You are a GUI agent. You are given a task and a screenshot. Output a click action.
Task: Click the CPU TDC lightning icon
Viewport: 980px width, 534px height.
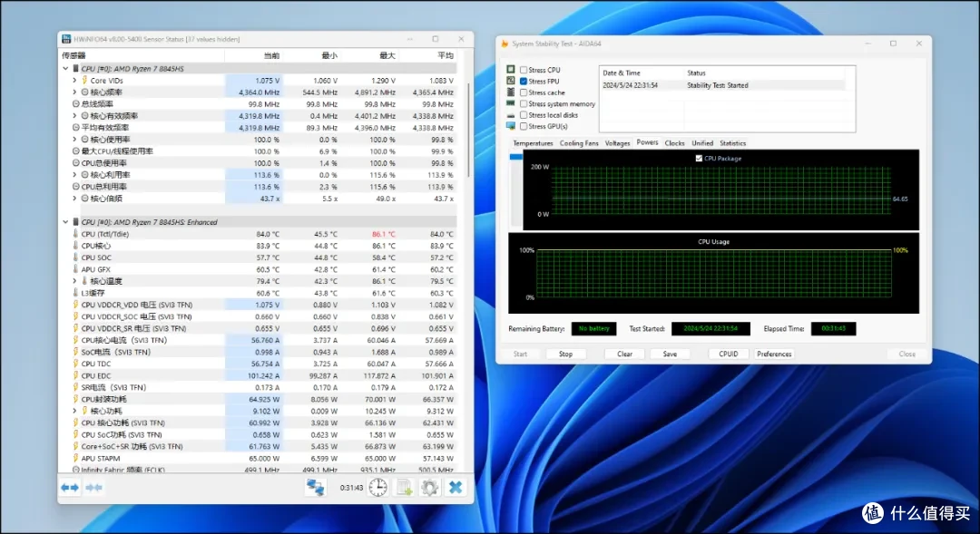(75, 364)
